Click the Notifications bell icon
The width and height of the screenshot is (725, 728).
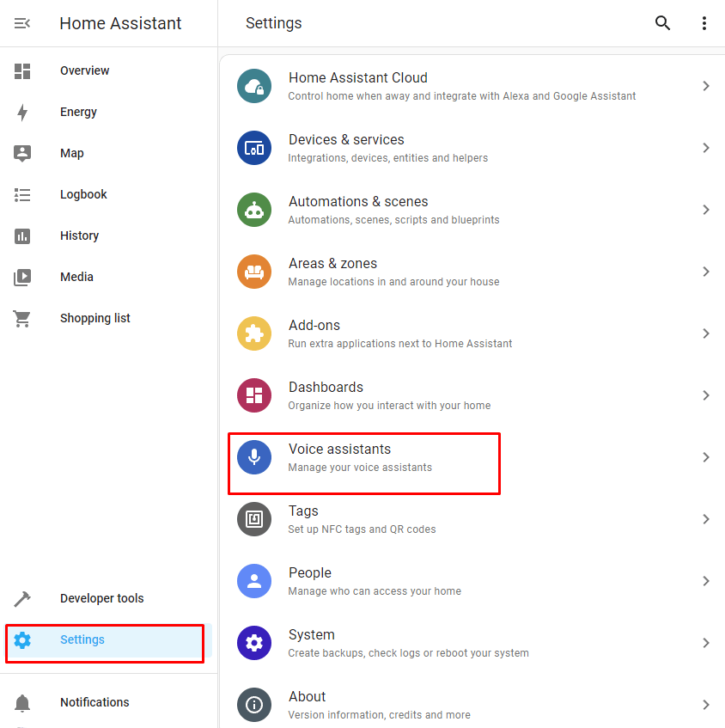pos(22,703)
